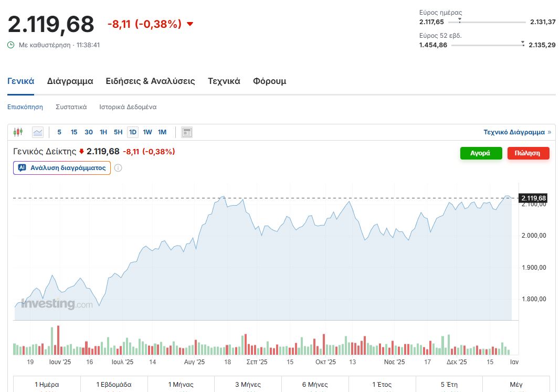Click the info icon beside Ανάλυση διαγράμματος

coord(118,168)
